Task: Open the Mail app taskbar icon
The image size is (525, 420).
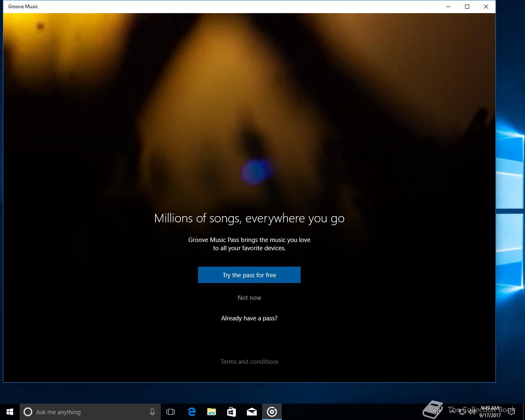Action: click(x=251, y=412)
